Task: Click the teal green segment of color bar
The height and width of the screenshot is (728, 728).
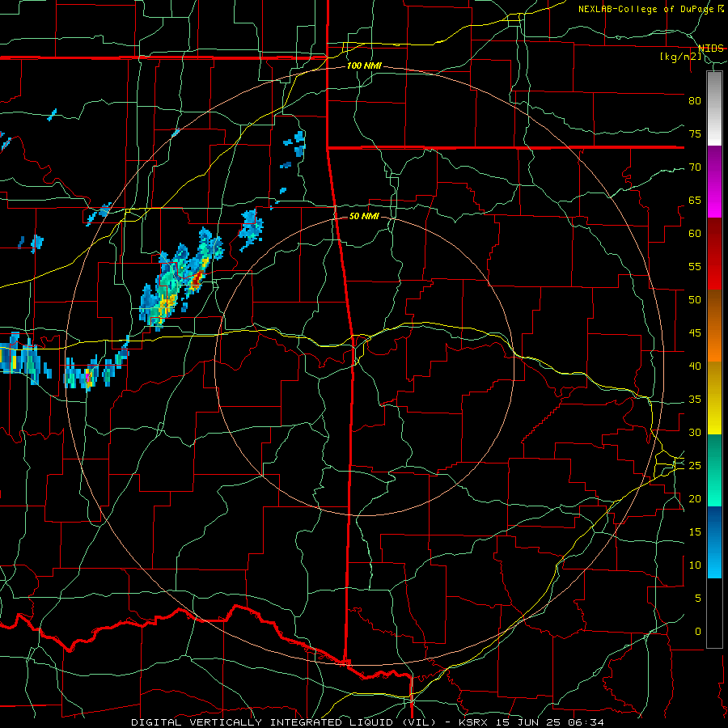Action: click(x=714, y=470)
